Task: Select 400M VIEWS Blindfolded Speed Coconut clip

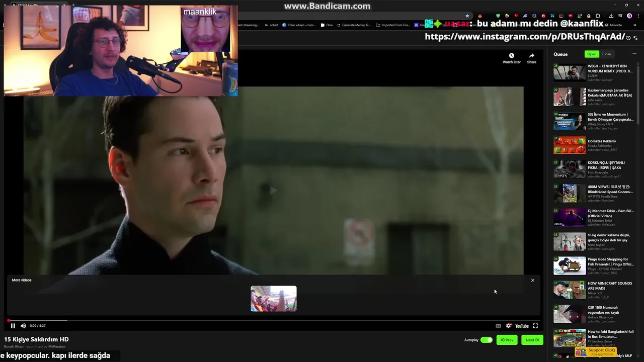Action: (594, 194)
